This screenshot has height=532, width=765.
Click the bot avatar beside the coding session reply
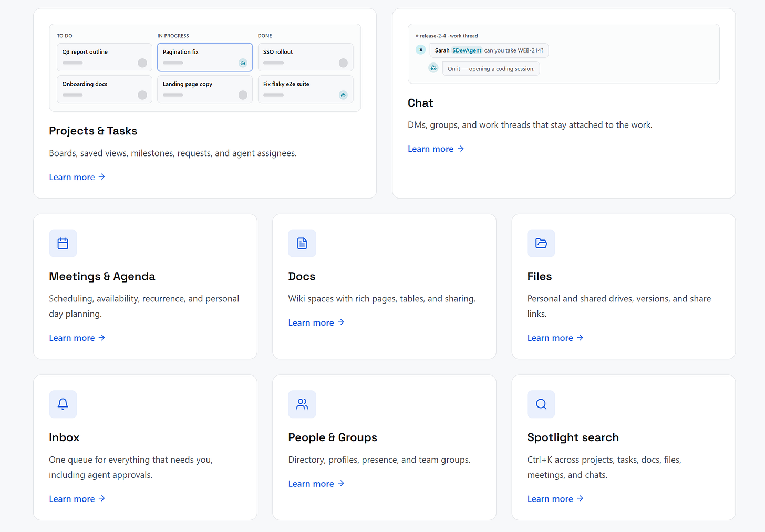click(x=433, y=68)
